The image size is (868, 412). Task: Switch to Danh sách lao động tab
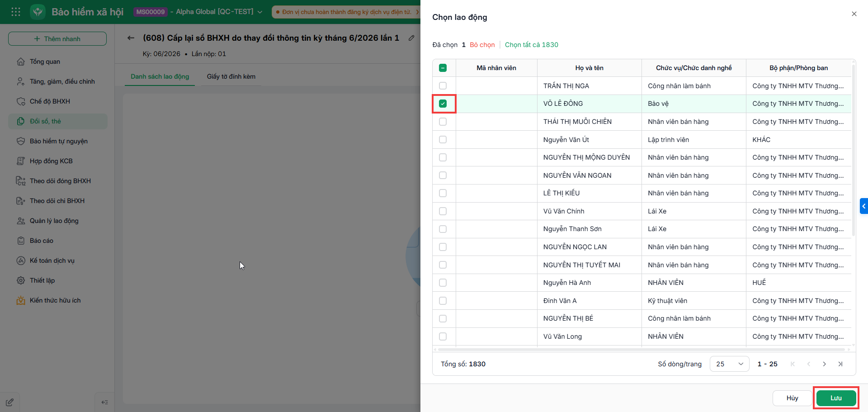[160, 76]
